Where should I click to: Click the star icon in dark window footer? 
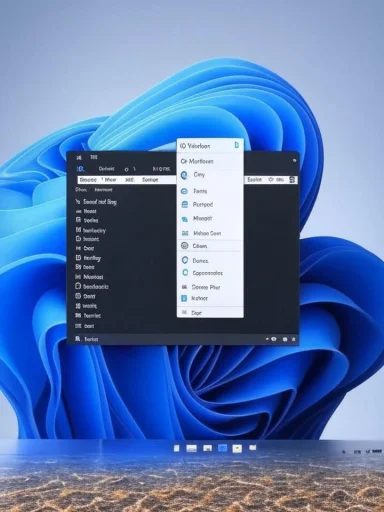(x=294, y=339)
